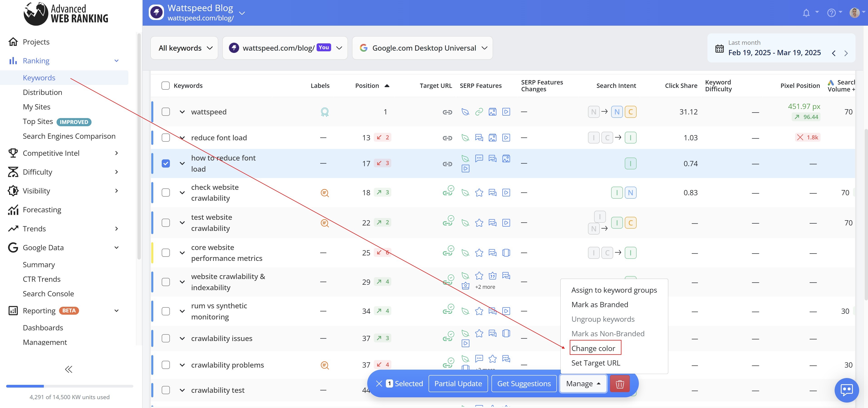
Task: Click the Partial Update button
Action: tap(458, 383)
